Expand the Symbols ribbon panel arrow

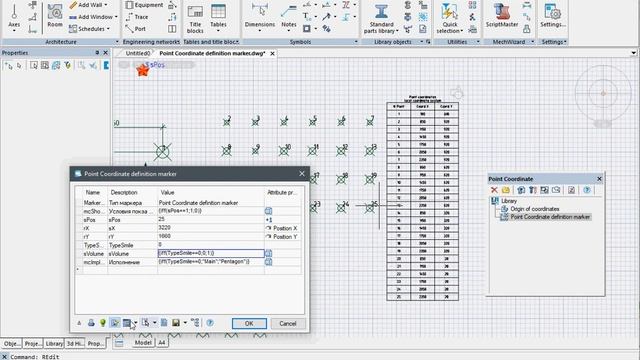point(356,42)
